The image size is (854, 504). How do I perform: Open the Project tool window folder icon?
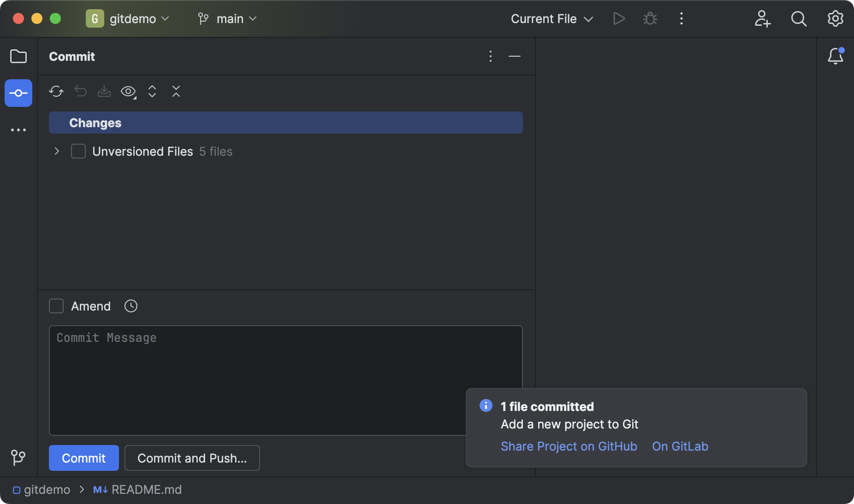pyautogui.click(x=18, y=56)
